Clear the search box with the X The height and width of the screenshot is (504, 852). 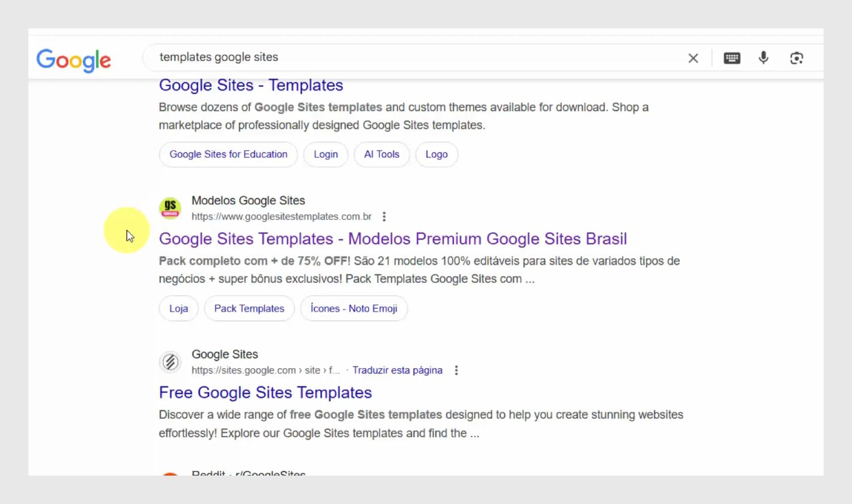(x=693, y=58)
